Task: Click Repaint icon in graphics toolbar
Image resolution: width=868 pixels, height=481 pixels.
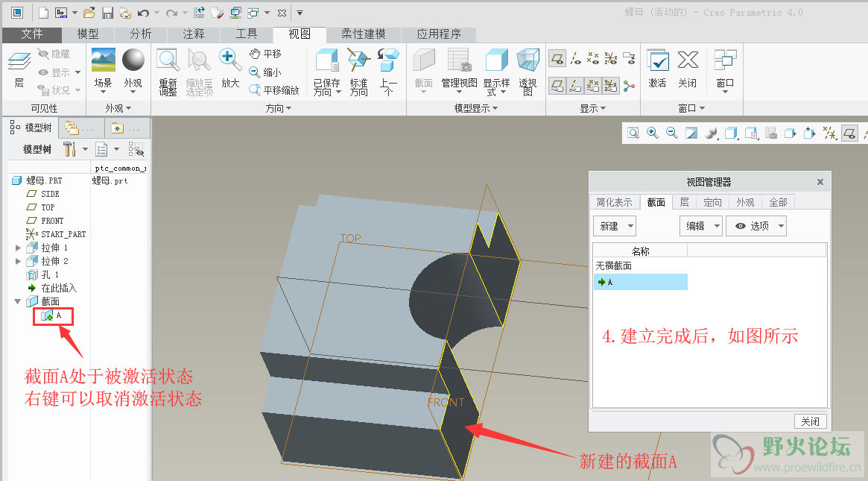Action: pyautogui.click(x=691, y=133)
